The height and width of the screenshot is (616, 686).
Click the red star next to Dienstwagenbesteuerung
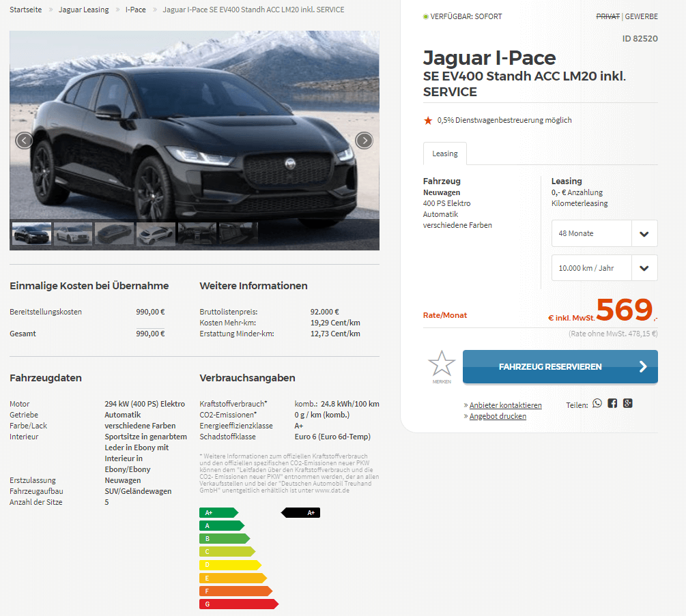click(x=428, y=120)
